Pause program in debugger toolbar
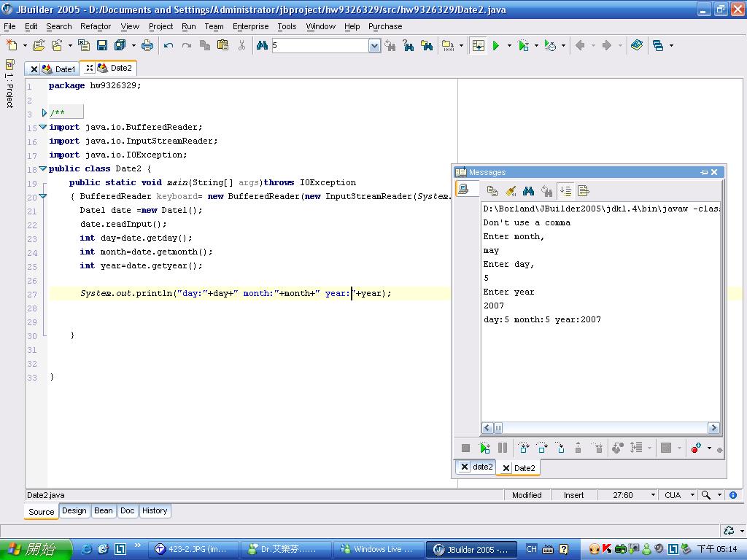This screenshot has width=747, height=560. 503,448
